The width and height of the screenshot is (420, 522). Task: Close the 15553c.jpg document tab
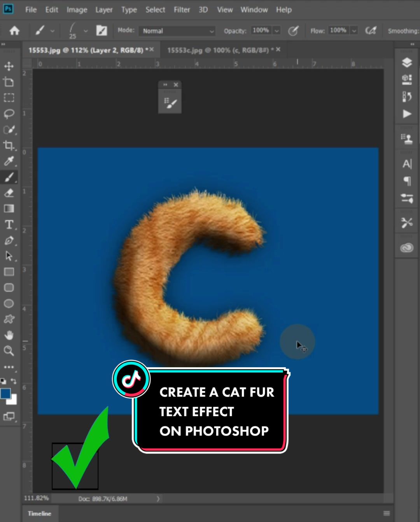pos(278,49)
